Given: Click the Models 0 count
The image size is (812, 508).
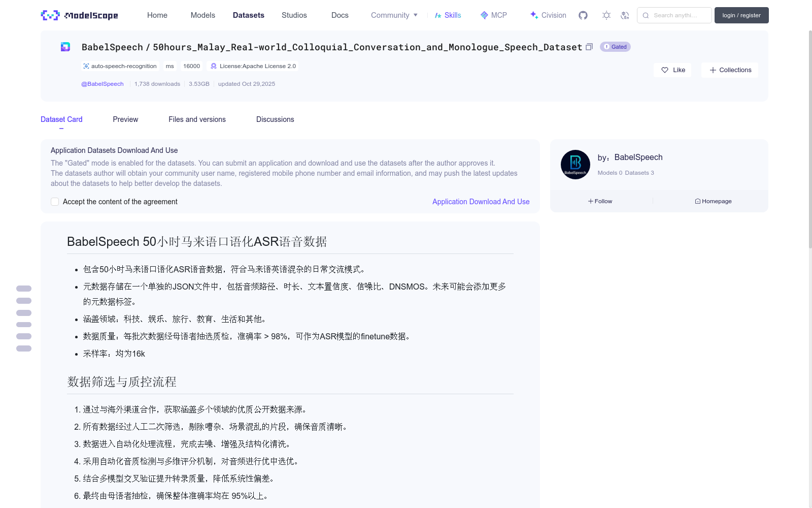Looking at the screenshot, I should 610,173.
